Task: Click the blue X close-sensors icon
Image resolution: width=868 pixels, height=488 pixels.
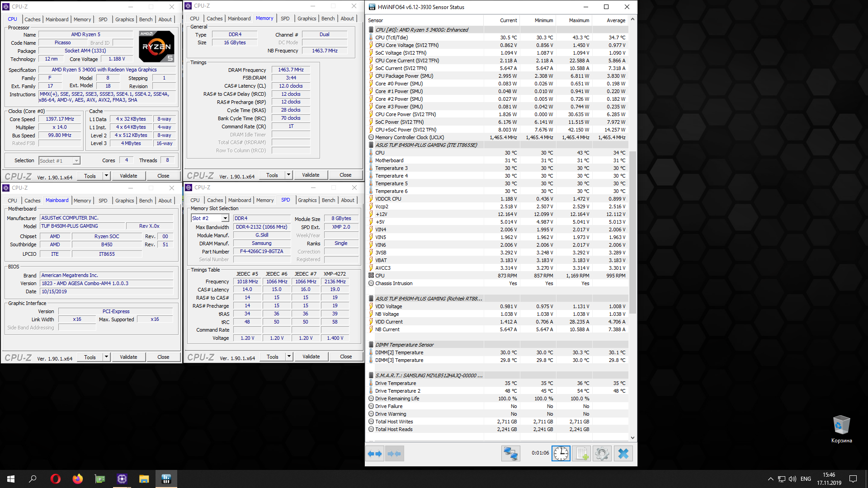Action: tap(623, 454)
